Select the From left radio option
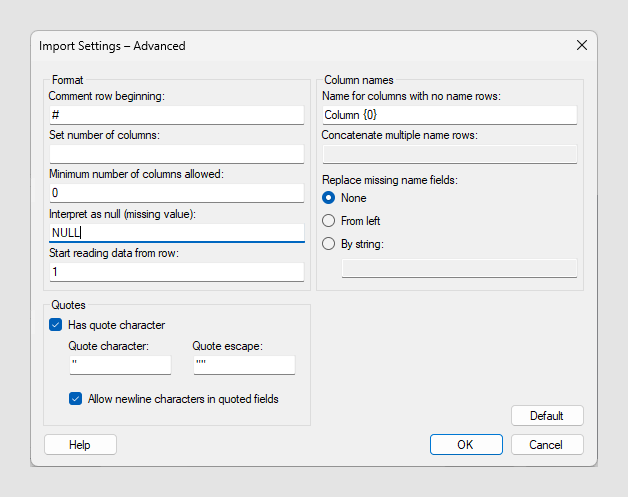 pyautogui.click(x=328, y=221)
